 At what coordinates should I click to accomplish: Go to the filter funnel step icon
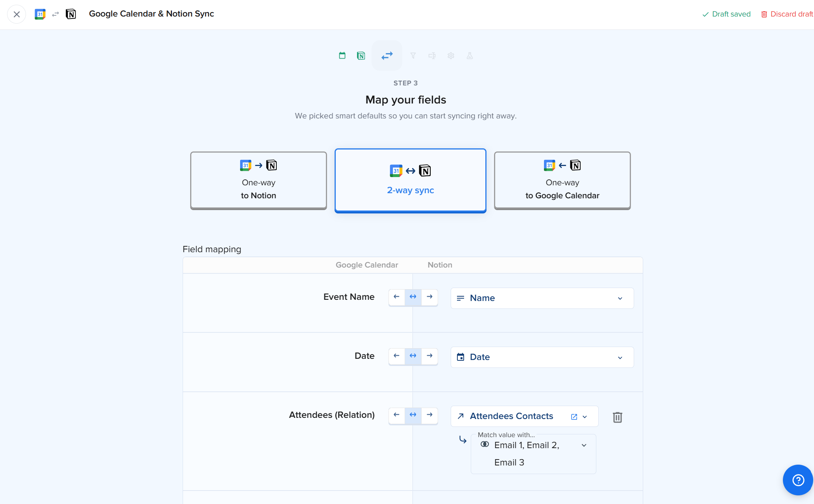click(413, 55)
